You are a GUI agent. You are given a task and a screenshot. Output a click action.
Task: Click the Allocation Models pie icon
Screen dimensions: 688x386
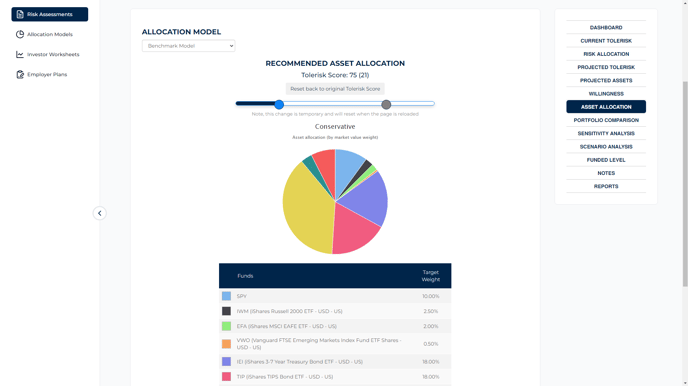pos(20,34)
